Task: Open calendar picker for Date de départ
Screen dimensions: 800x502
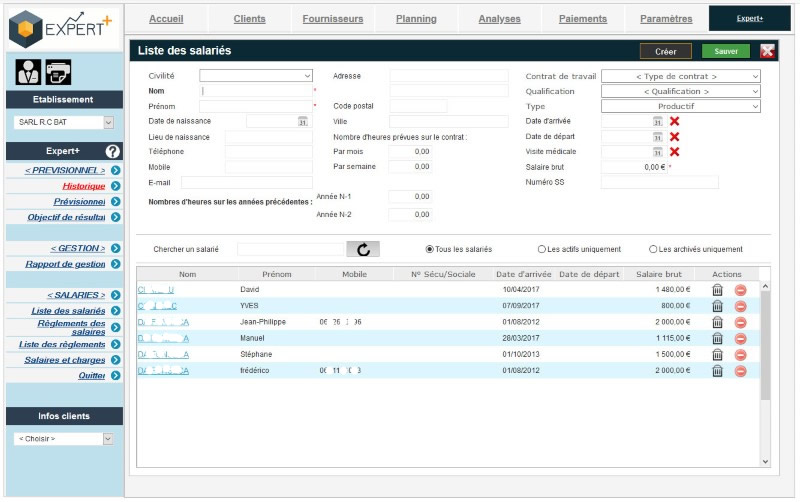Action: click(658, 137)
